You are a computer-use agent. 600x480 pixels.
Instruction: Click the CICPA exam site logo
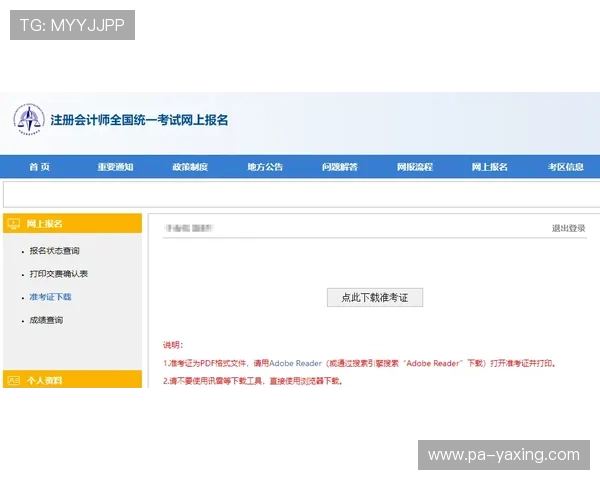[29, 119]
